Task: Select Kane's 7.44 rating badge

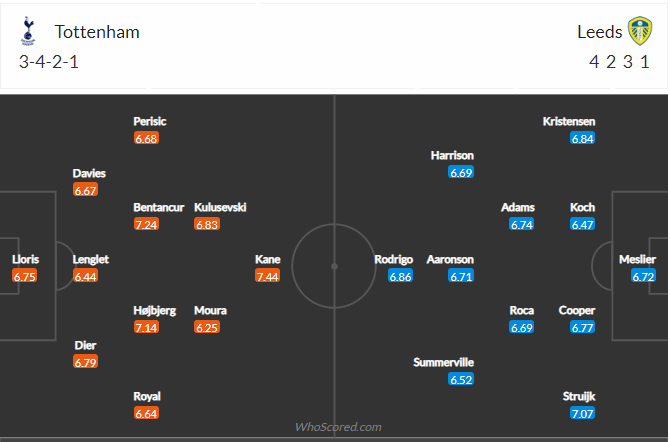Action: coord(267,276)
